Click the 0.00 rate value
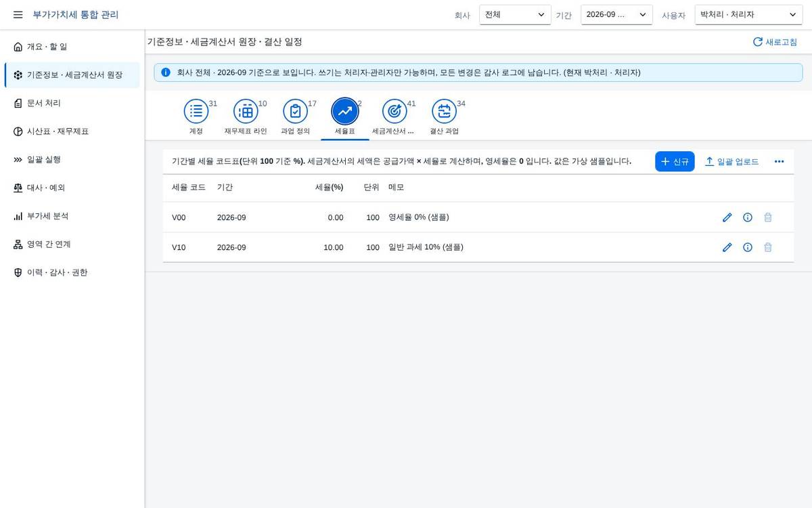 [x=336, y=217]
